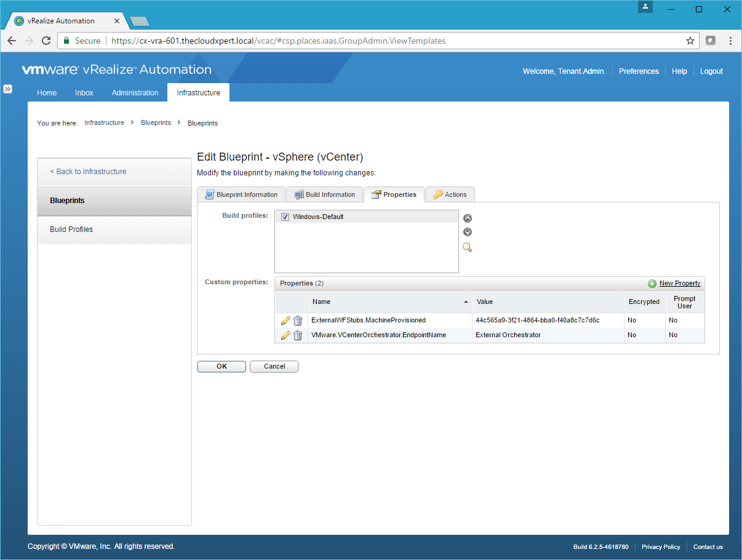The height and width of the screenshot is (560, 742).
Task: Edit the ExternalWFStubs.MachineProvisioned property pencil icon
Action: click(x=285, y=321)
